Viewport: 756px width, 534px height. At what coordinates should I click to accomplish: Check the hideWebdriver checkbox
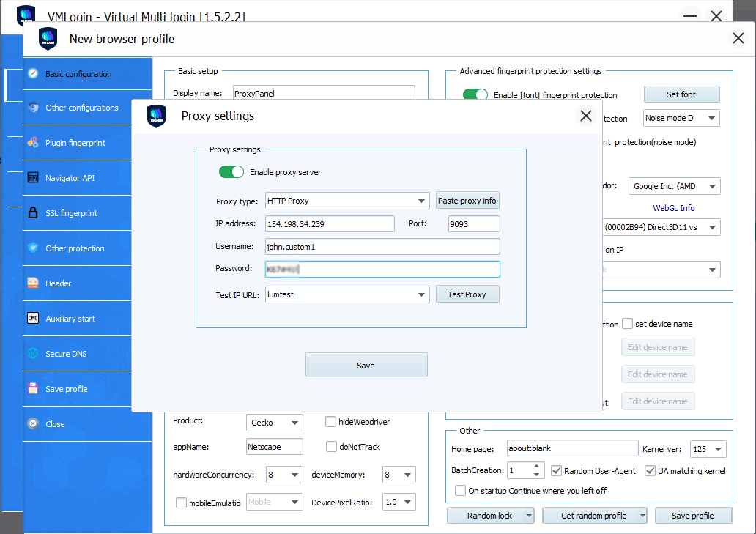pyautogui.click(x=331, y=422)
